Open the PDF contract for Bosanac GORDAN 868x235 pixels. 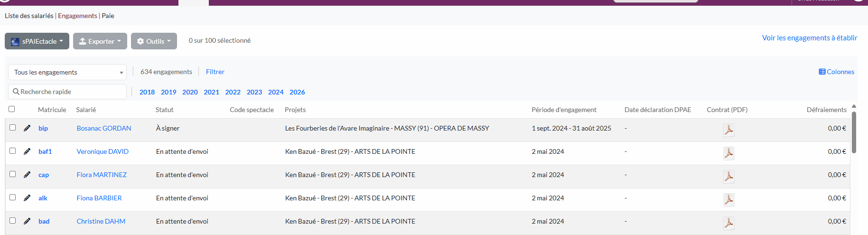[728, 130]
